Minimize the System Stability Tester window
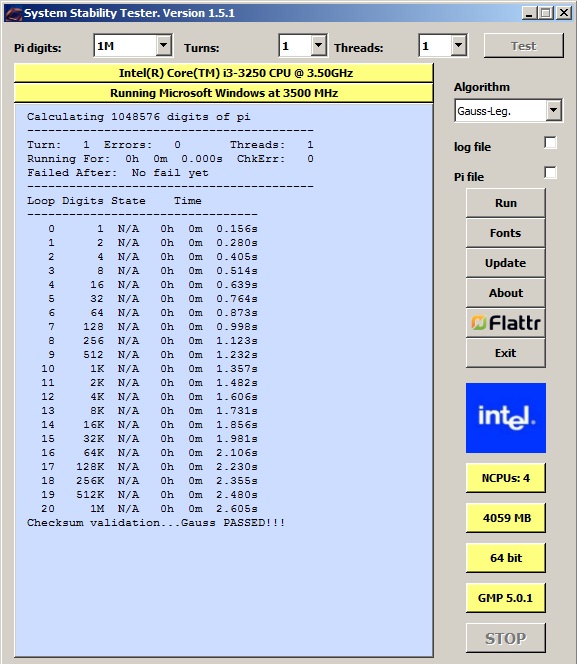Screen dimensions: 577x664 click(529, 13)
